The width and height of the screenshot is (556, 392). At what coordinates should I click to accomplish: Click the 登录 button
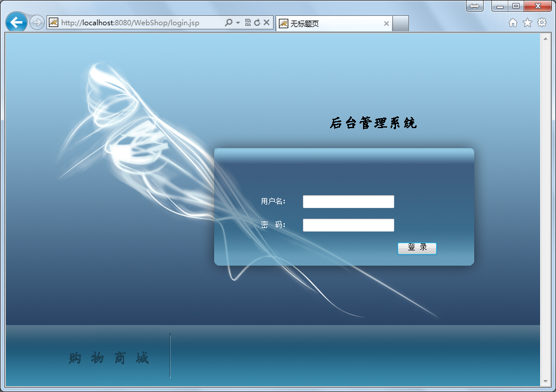[417, 248]
